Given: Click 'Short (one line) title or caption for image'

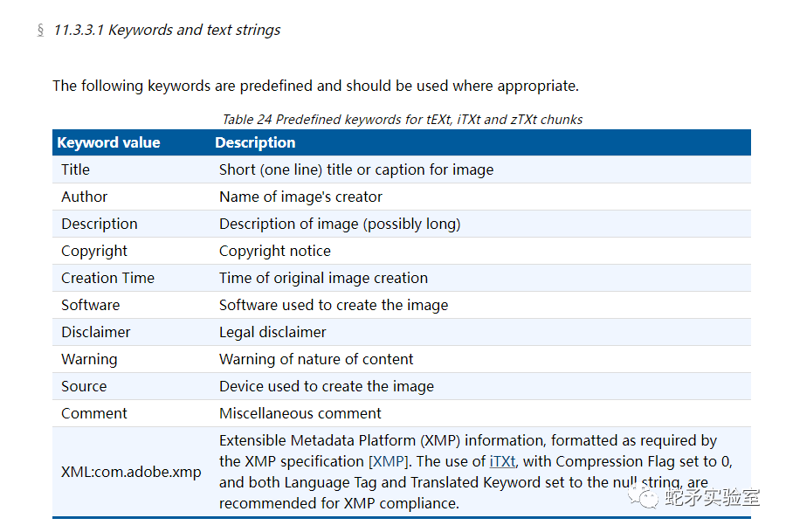Looking at the screenshot, I should pos(356,169).
